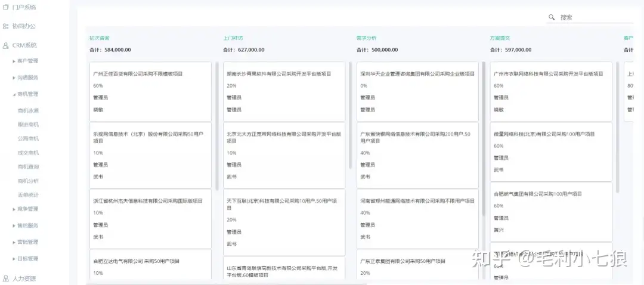Expand the 客户管理 tree arrow

[14, 61]
